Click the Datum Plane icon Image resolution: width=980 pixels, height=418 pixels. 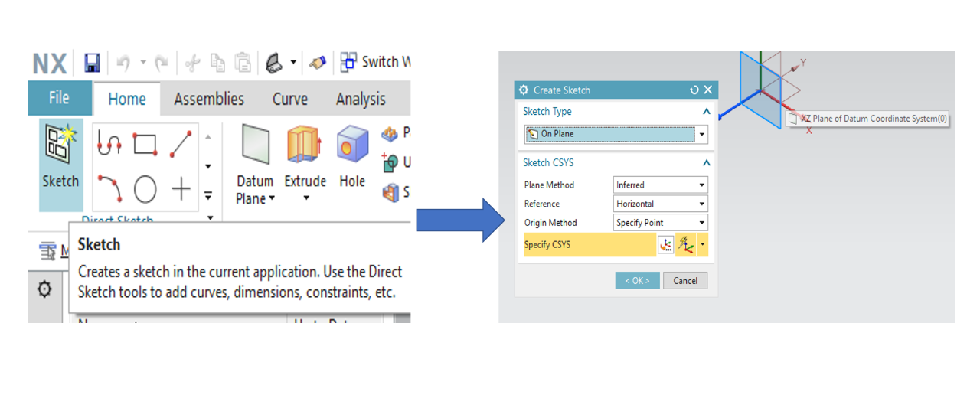point(255,144)
